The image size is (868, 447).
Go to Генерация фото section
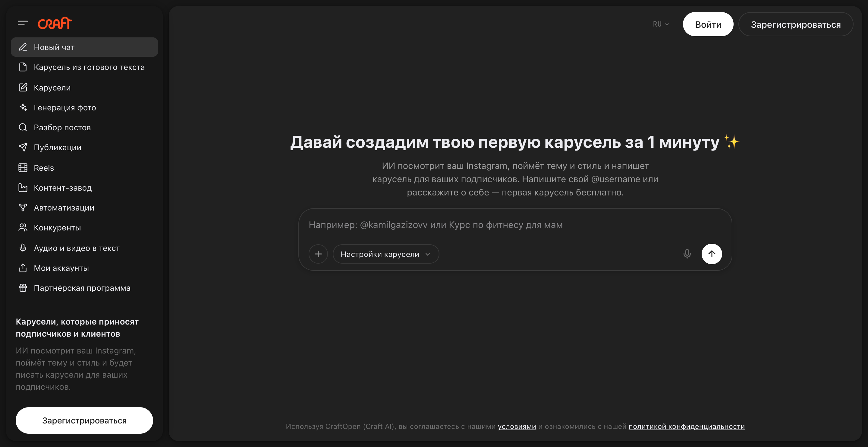point(84,107)
